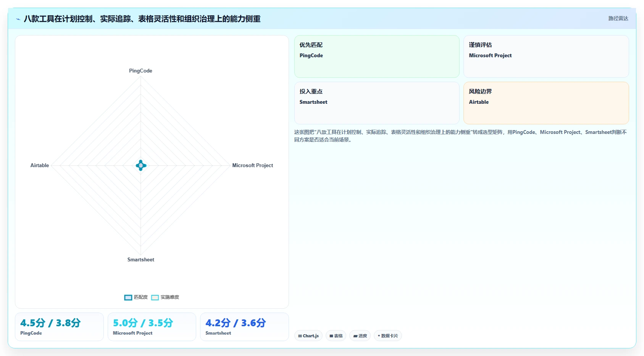Click the 投入重点 heading text
The height and width of the screenshot is (356, 644).
click(311, 91)
